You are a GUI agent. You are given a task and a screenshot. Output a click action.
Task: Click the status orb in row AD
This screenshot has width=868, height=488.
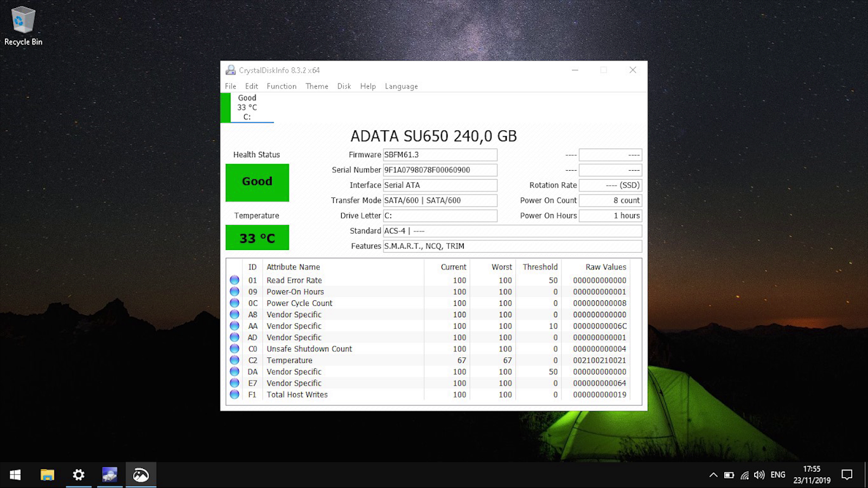(234, 337)
